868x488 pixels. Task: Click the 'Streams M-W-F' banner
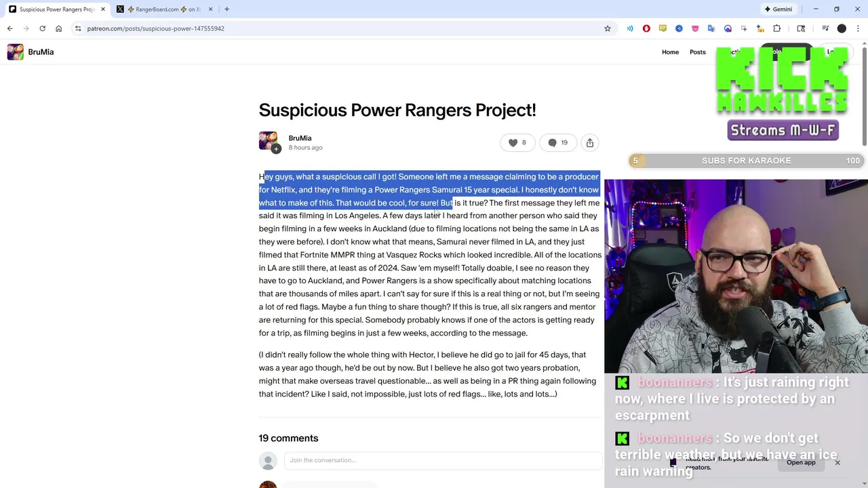coord(783,130)
